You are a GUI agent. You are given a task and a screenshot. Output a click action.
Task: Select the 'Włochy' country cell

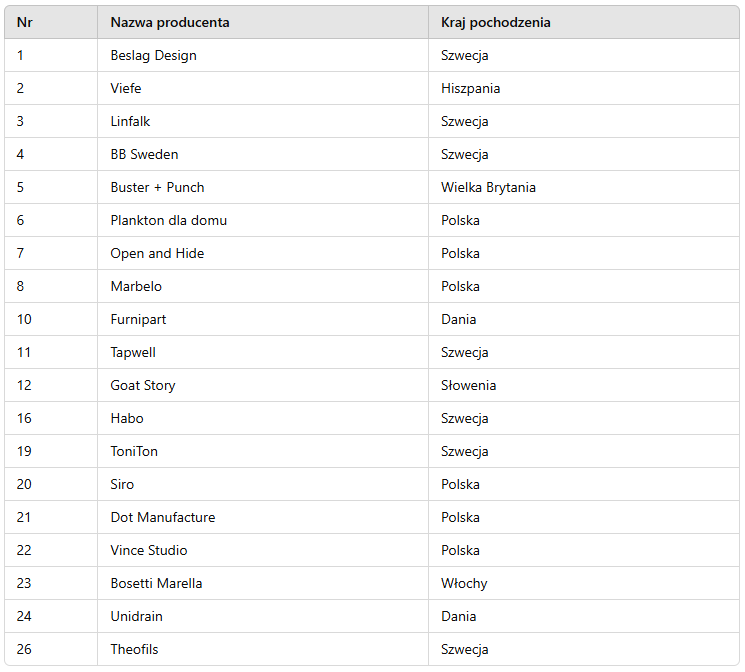[464, 583]
